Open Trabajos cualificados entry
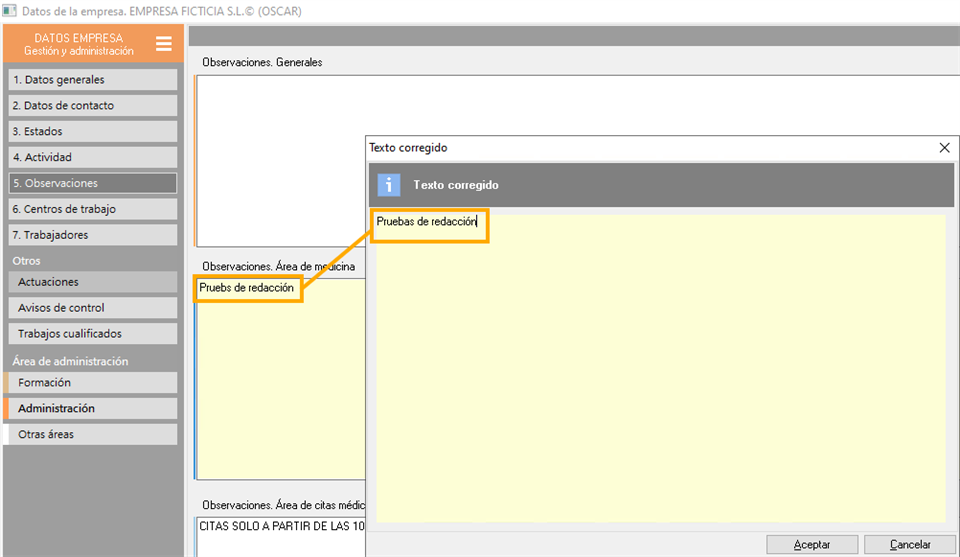 [x=93, y=334]
